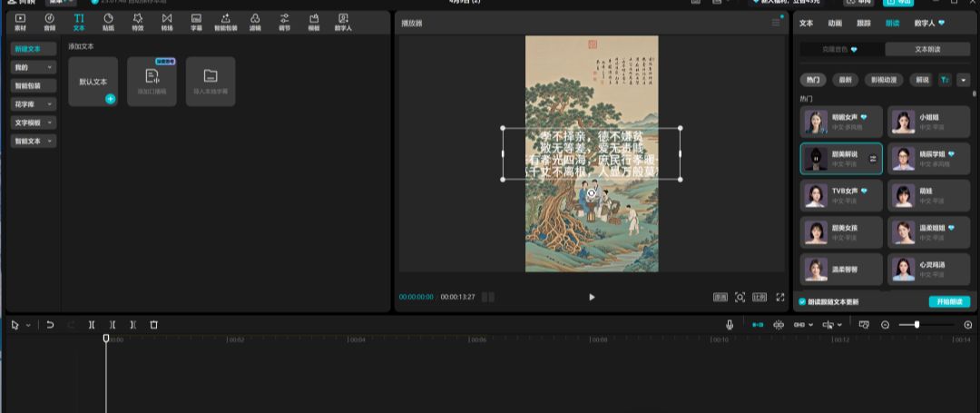Viewport: 980px width, 413px height.
Task: Click the microphone record voice-over icon
Action: point(730,325)
